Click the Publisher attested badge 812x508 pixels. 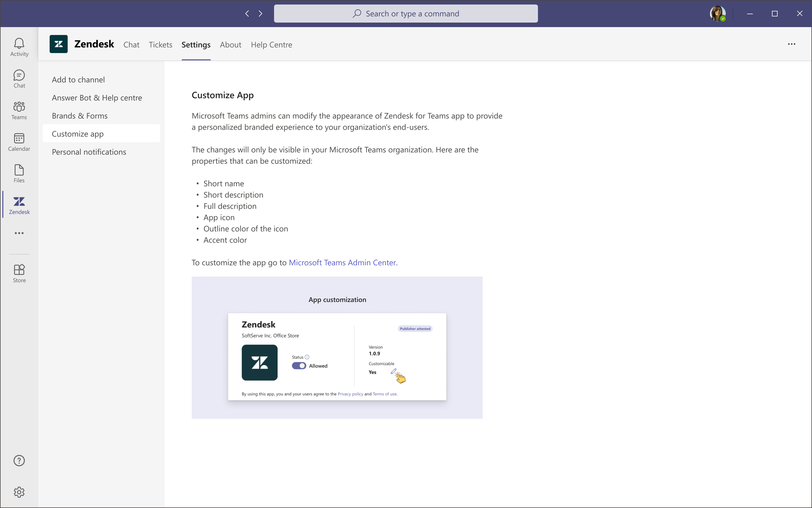[x=415, y=329]
